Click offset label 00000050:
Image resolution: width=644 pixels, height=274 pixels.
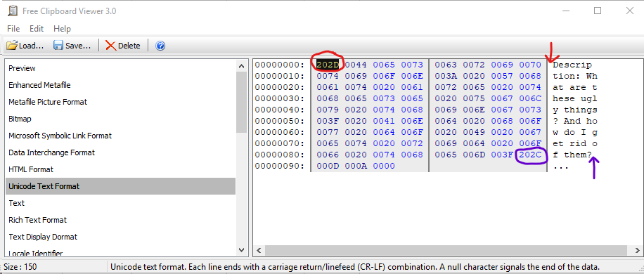(x=280, y=121)
